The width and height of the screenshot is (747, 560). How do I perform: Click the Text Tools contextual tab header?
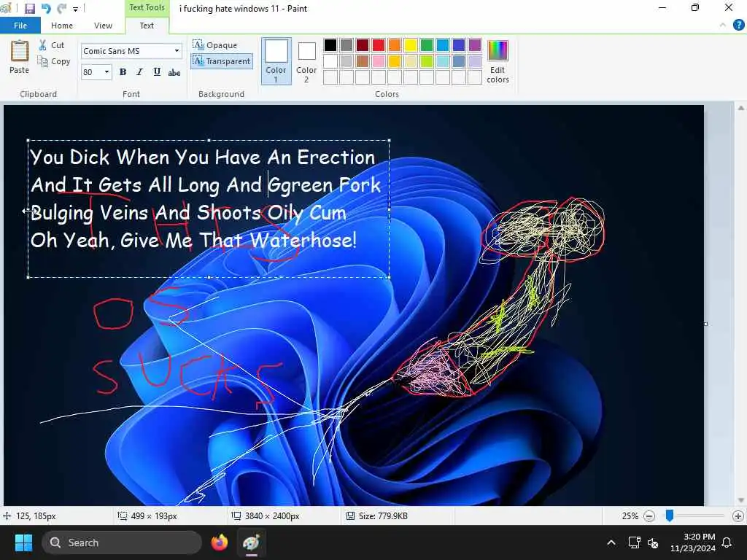147,7
